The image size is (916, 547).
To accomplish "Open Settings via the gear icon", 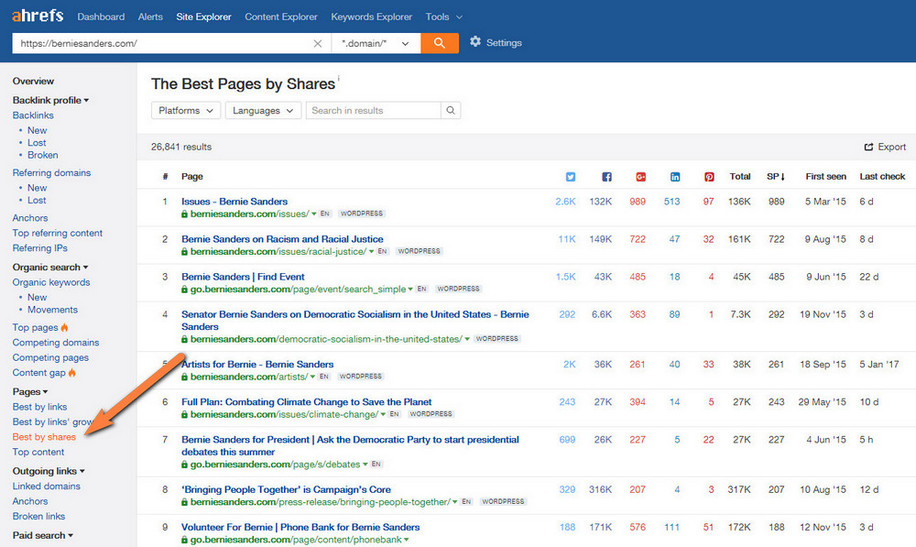I will pos(476,41).
